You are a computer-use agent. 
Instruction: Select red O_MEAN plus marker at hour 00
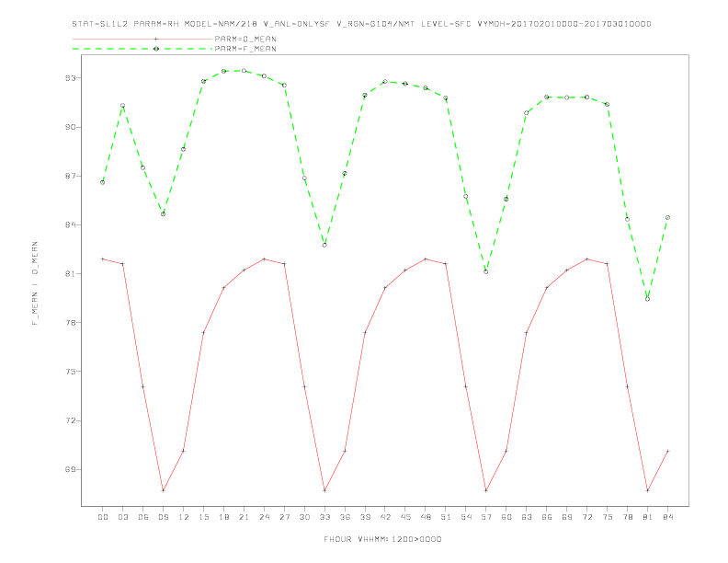(x=103, y=259)
